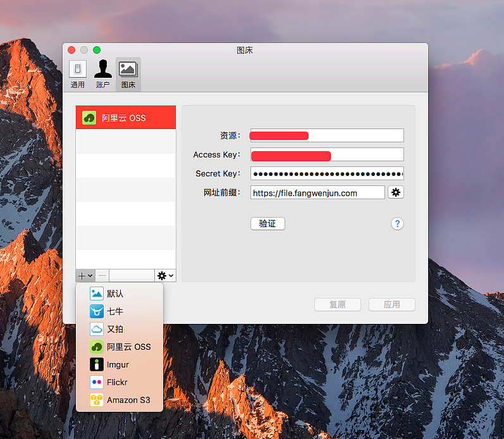Viewport: 504px width, 439px height.
Task: Open the 通用 general preferences tab
Action: click(78, 75)
